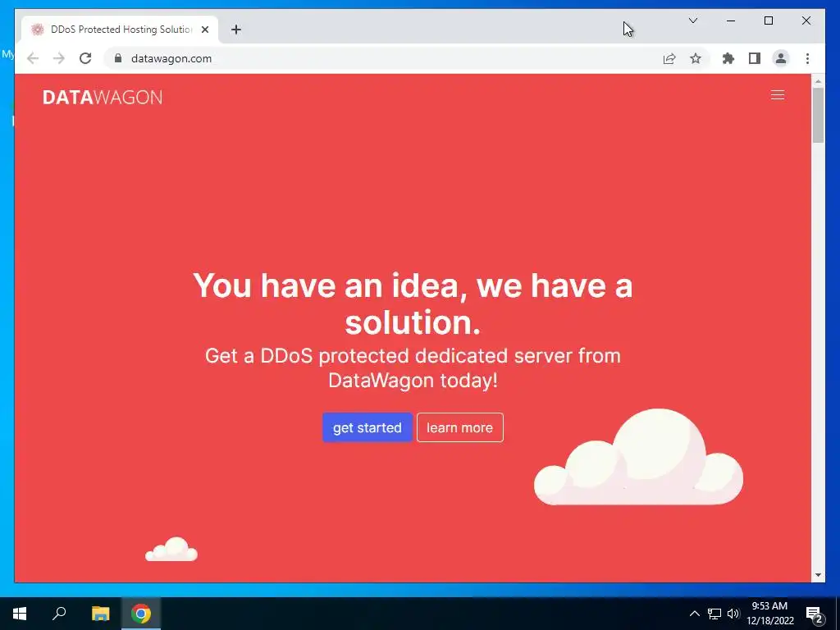The image size is (840, 630).
Task: Go back to previous page
Action: pos(33,58)
